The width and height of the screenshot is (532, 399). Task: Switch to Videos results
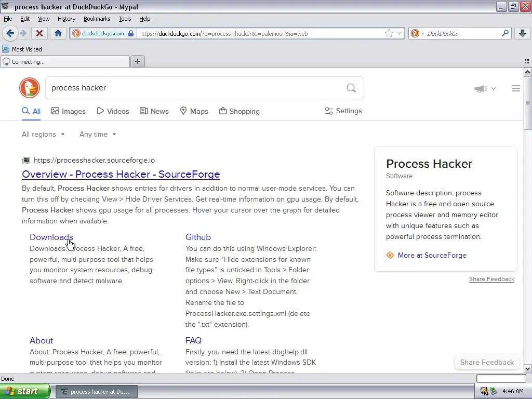click(113, 111)
